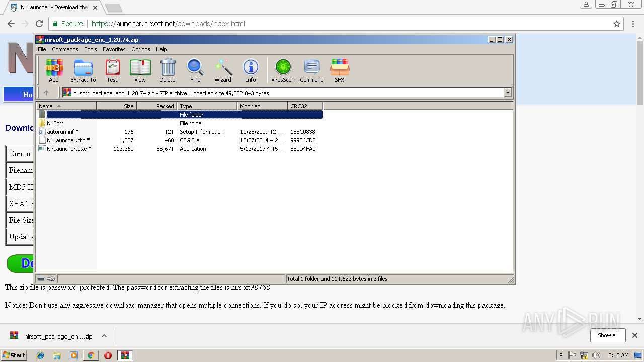The width and height of the screenshot is (644, 362).
Task: Click the password key icon in status bar
Action: pyautogui.click(x=51, y=279)
